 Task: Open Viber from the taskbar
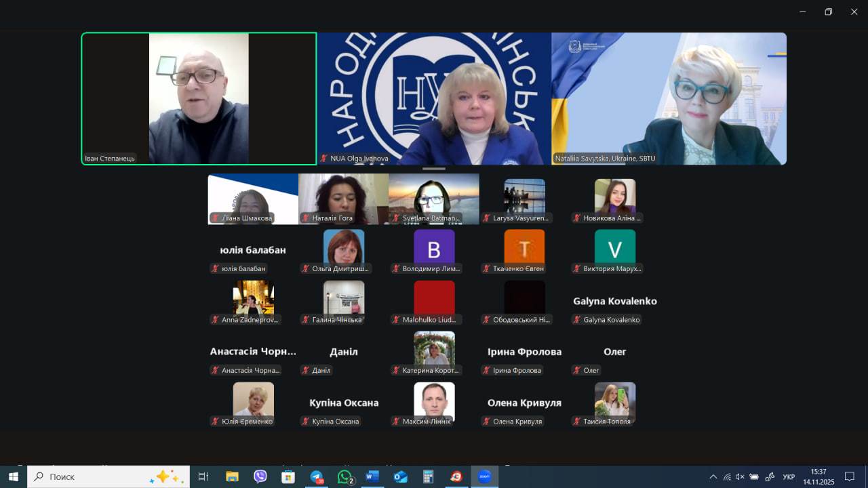(x=260, y=476)
